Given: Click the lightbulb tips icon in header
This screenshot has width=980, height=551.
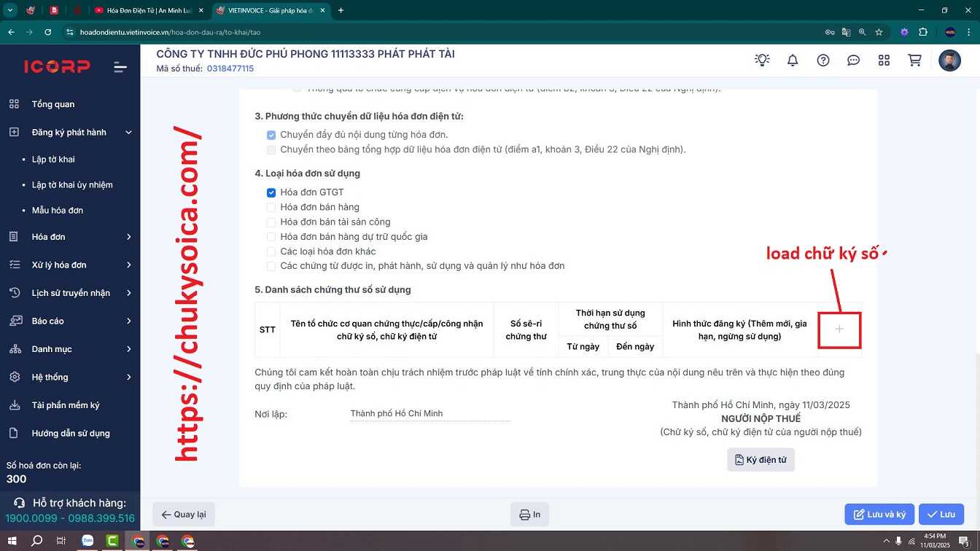Looking at the screenshot, I should pos(762,60).
